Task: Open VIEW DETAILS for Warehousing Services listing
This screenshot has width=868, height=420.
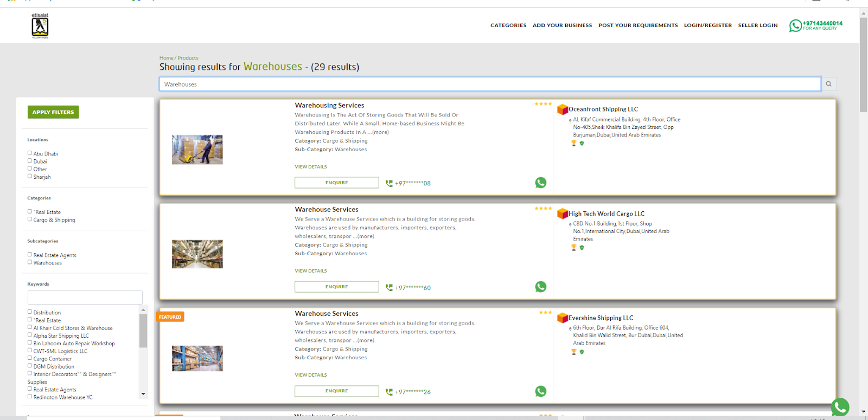Action: pos(311,167)
